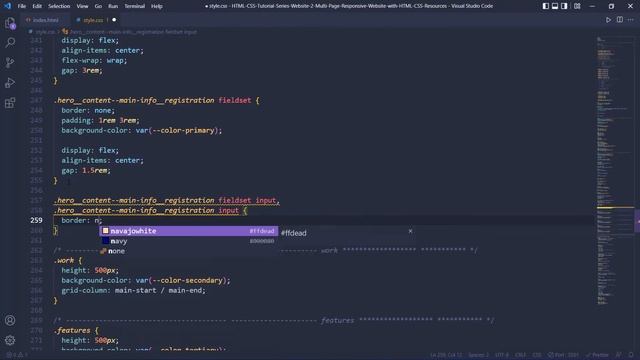640x360 pixels.
Task: Open the Source Control view
Action: [x=10, y=62]
